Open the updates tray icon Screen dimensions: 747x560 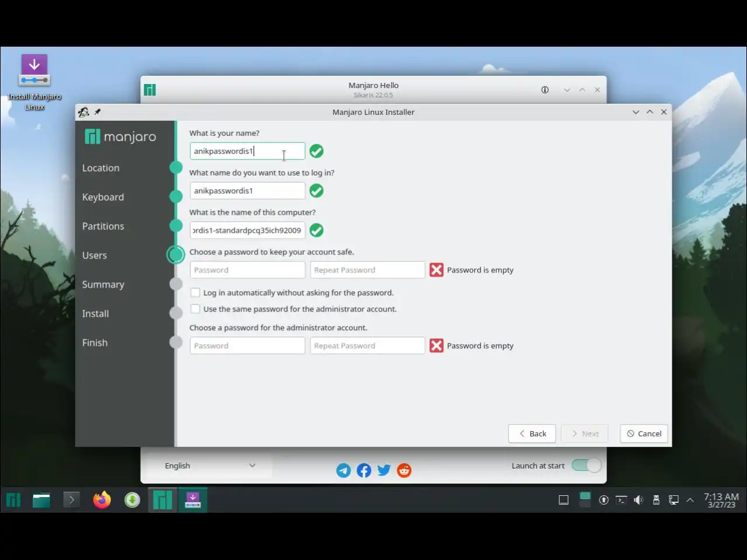click(x=604, y=500)
